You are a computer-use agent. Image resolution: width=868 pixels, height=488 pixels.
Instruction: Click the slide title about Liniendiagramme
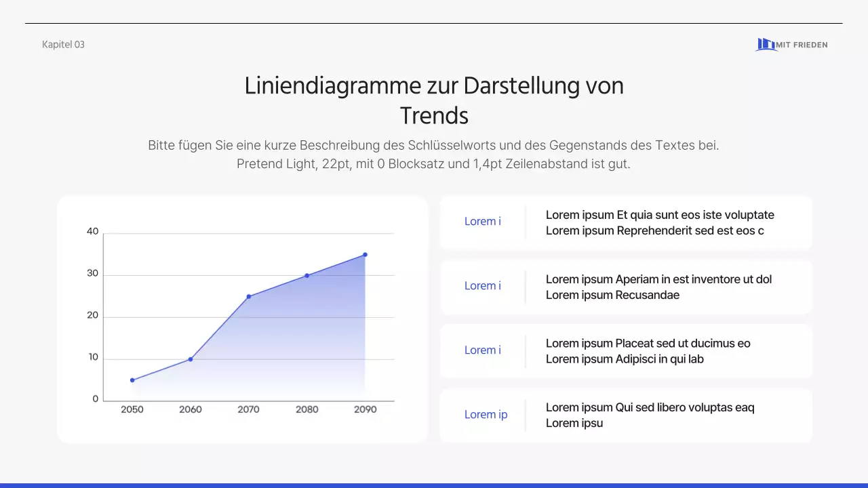pyautogui.click(x=434, y=100)
